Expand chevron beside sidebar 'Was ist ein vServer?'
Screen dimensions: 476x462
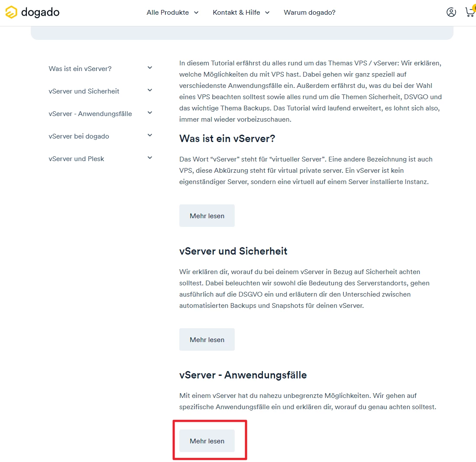(150, 68)
